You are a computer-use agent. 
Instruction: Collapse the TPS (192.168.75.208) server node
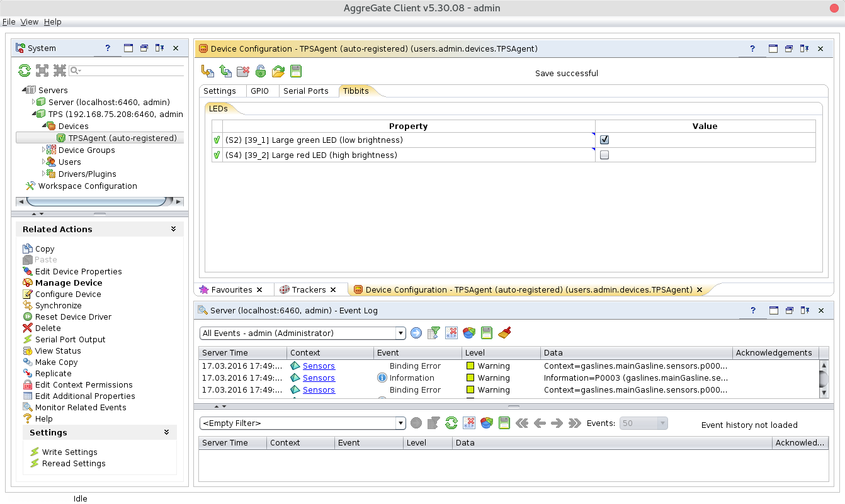tap(33, 114)
